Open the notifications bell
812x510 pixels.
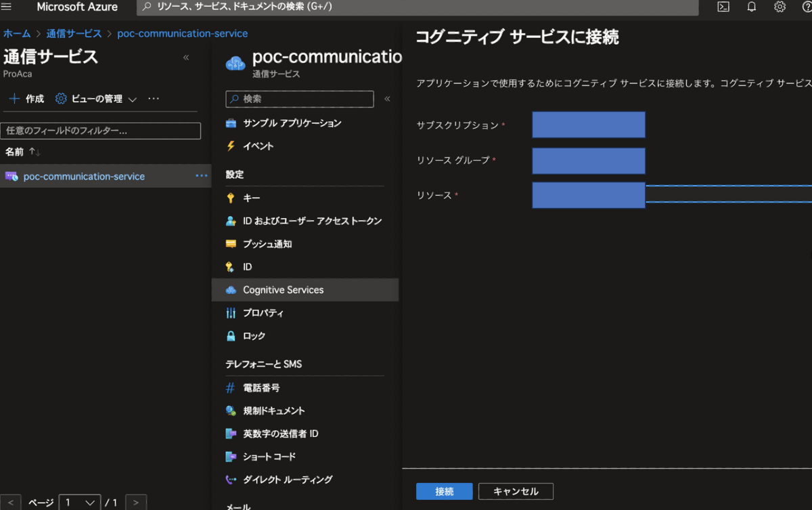coord(752,7)
